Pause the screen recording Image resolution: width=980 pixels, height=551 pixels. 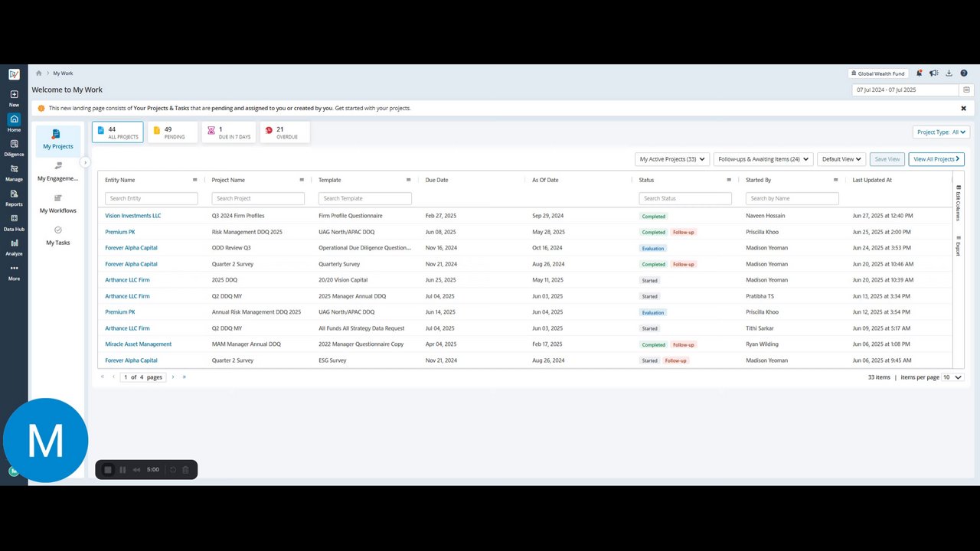tap(122, 470)
